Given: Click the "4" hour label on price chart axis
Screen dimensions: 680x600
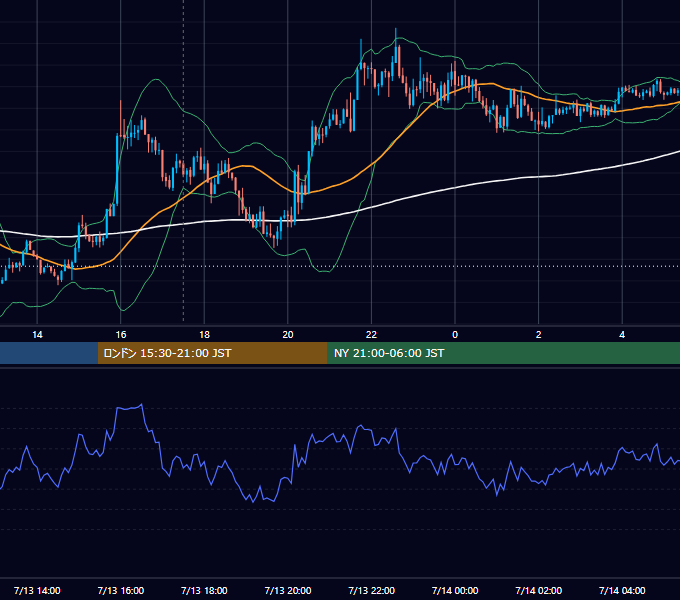Looking at the screenshot, I should point(622,335).
